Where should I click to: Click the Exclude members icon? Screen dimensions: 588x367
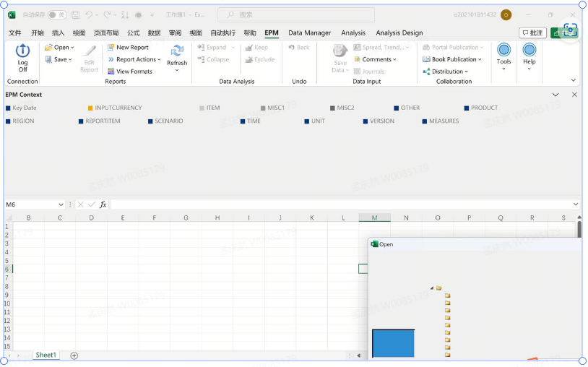tap(248, 60)
